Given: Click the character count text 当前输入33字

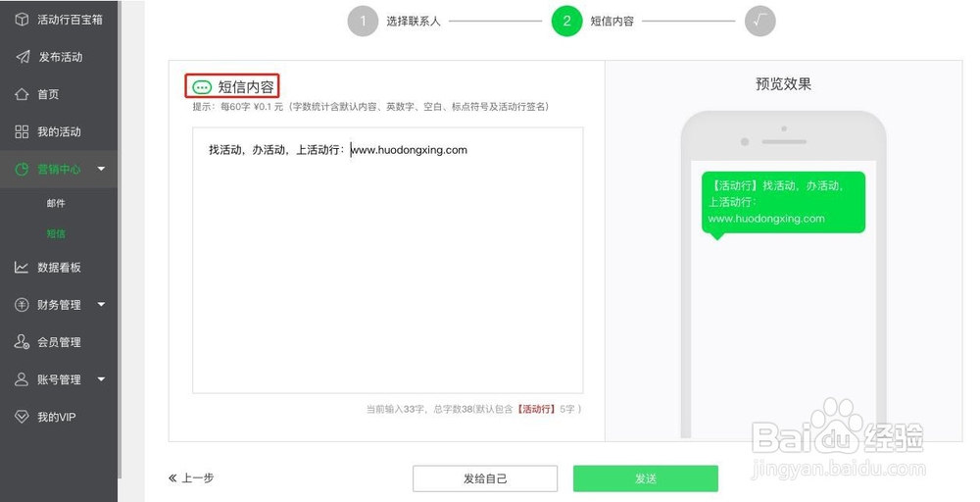Looking at the screenshot, I should coord(395,409).
